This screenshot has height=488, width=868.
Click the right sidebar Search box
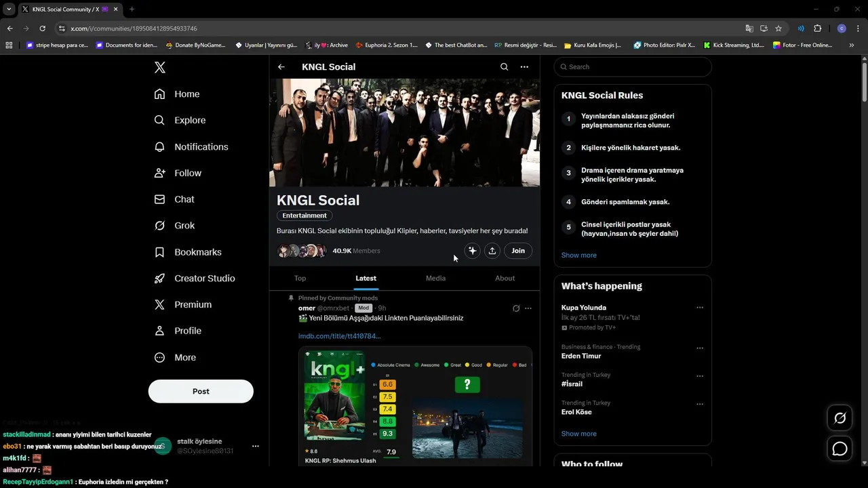[633, 67]
